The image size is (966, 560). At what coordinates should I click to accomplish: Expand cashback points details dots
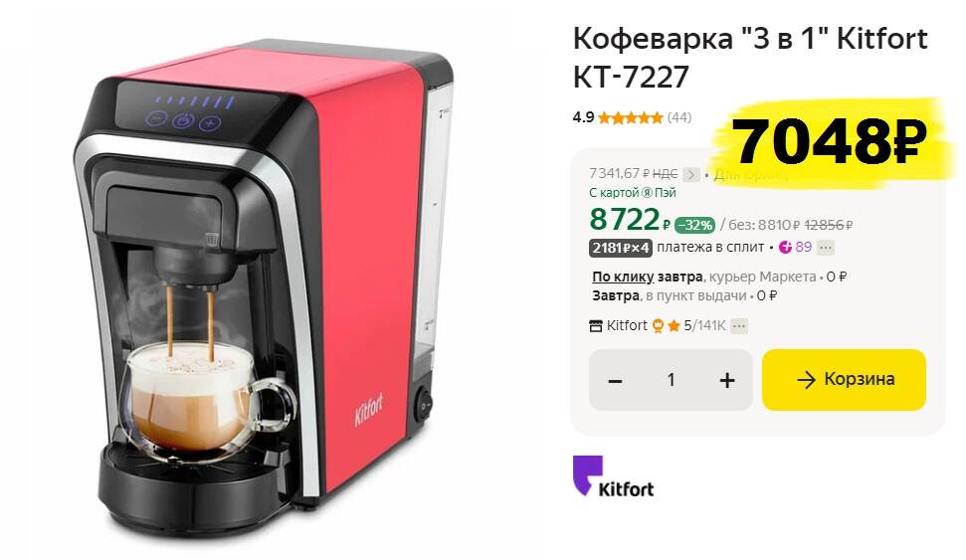[826, 248]
